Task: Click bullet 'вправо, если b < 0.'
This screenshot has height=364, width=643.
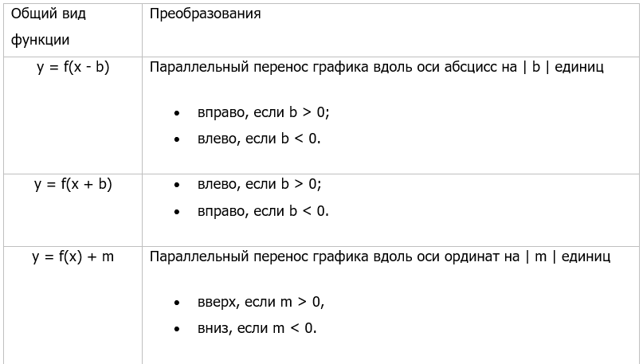Action: [x=263, y=211]
